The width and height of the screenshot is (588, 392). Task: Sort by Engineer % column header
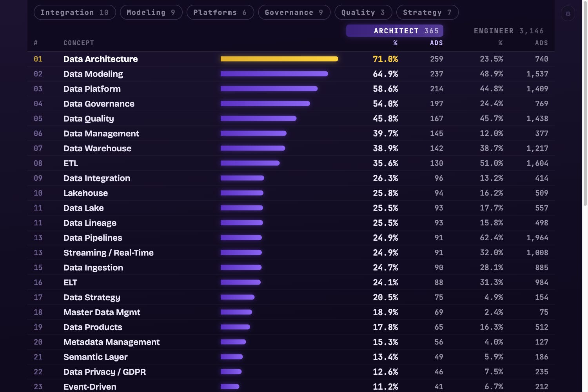[x=500, y=43]
